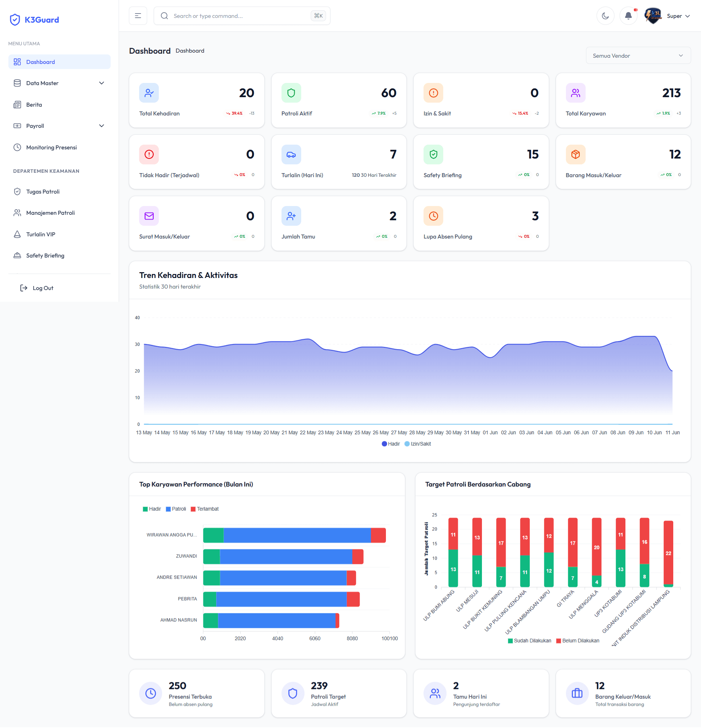The image size is (701, 728).
Task: Toggle the Sudah Dilakukan legend item
Action: click(529, 641)
